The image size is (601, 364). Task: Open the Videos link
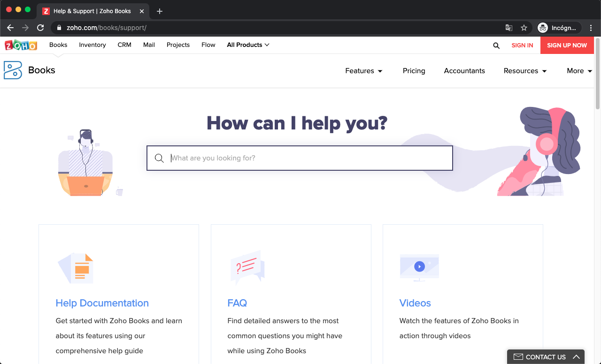pyautogui.click(x=415, y=303)
